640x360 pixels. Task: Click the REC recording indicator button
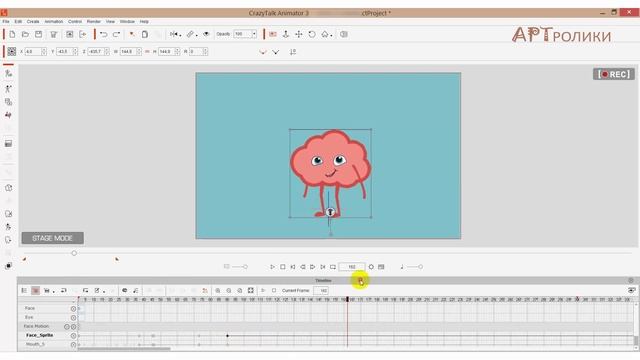[613, 74]
